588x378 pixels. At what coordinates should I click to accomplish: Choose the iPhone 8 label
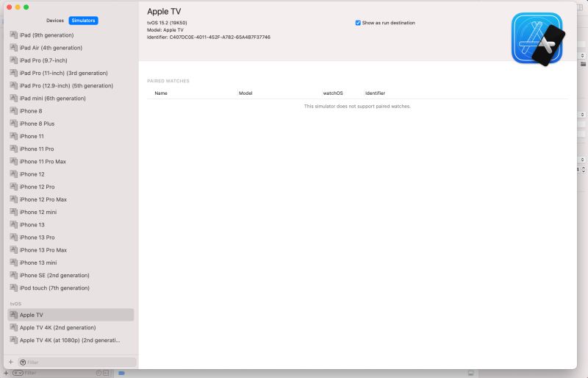[x=31, y=111]
